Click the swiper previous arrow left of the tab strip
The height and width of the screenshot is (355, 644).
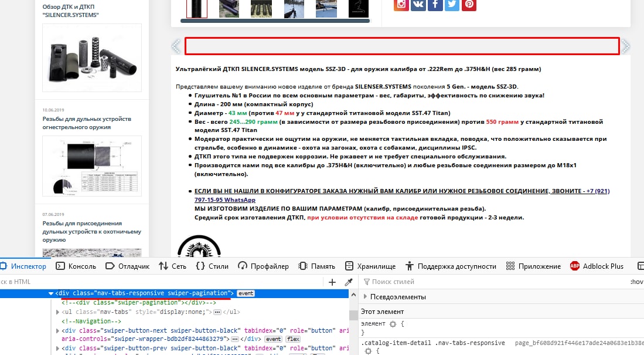point(176,46)
